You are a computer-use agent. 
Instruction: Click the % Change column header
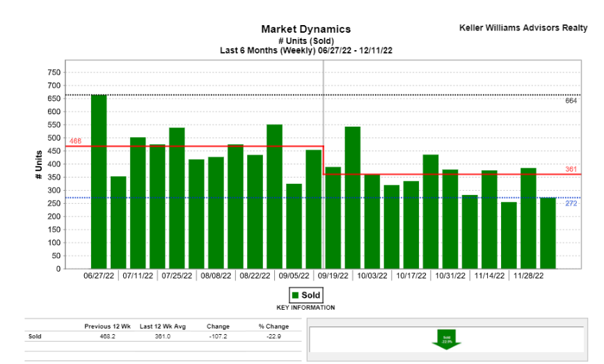[273, 326]
